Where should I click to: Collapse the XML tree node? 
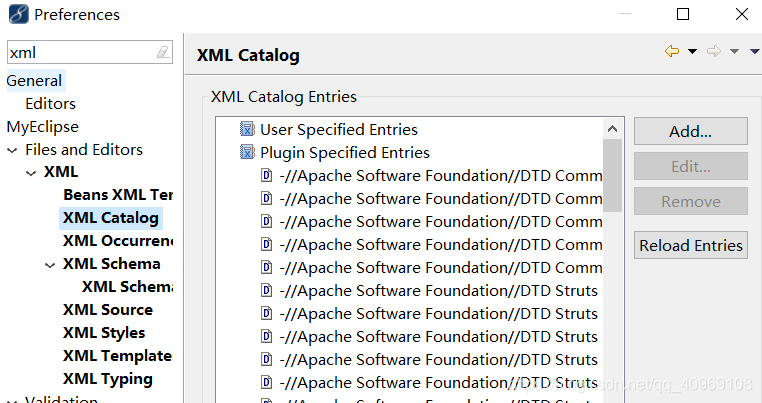(31, 173)
